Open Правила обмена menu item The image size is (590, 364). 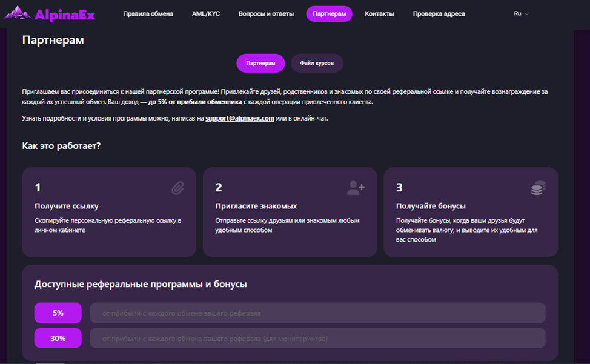(148, 13)
